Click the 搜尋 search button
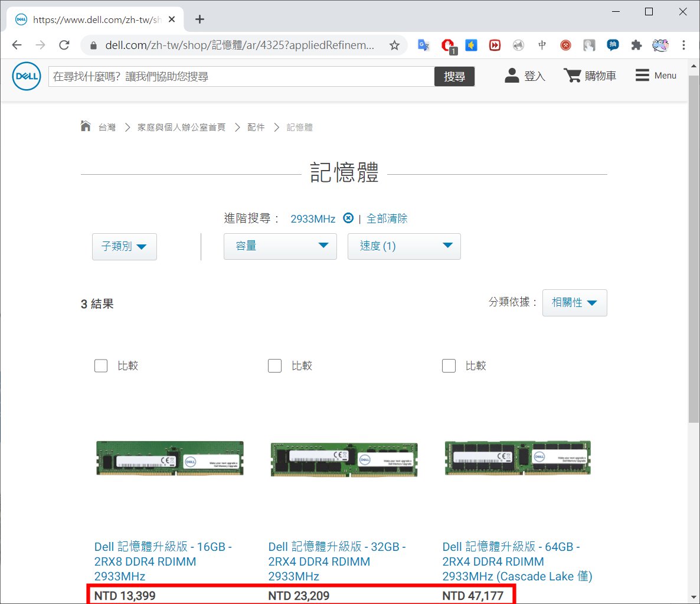 [x=454, y=76]
